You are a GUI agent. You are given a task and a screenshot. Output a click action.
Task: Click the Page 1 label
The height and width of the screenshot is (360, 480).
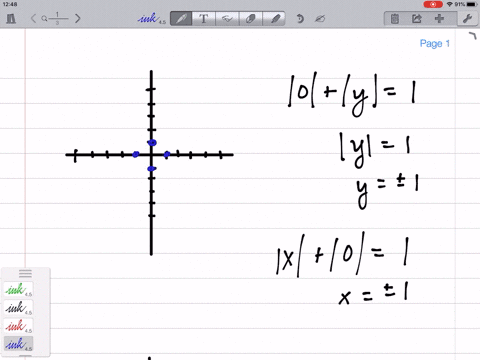435,43
